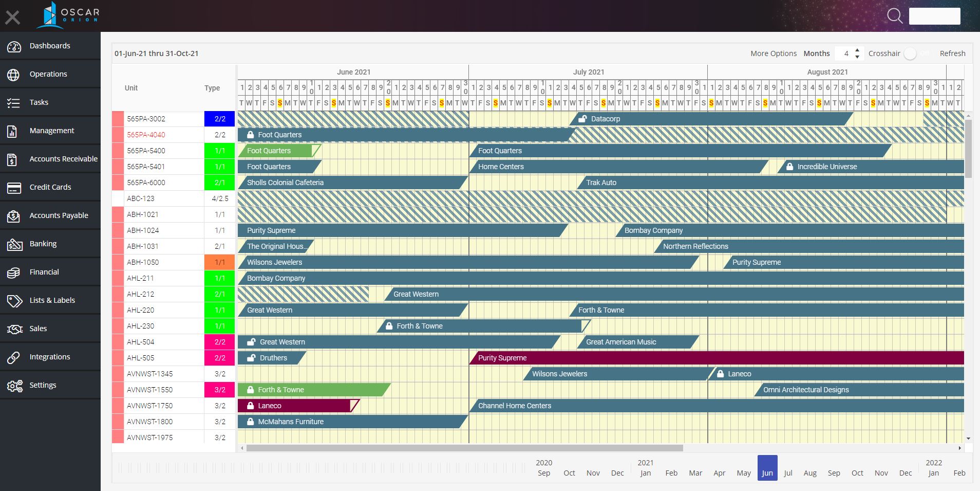Click the Operations globe icon
980x491 pixels.
coord(14,75)
